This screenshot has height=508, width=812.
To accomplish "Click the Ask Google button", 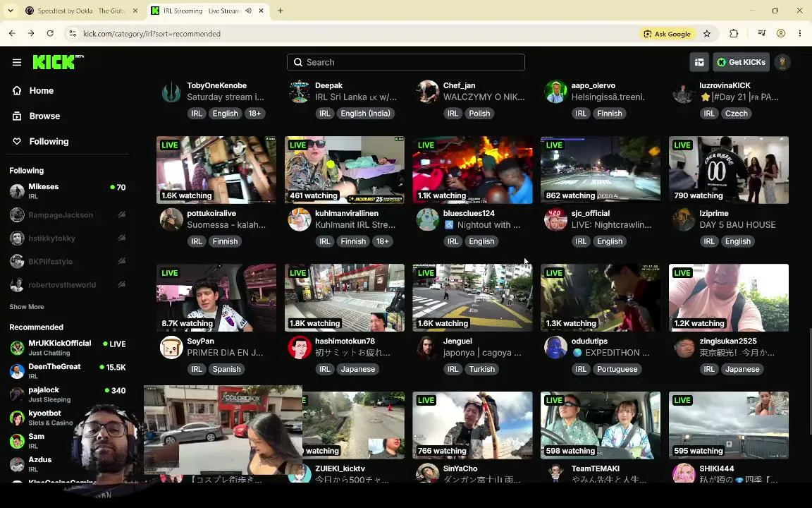I will (667, 34).
